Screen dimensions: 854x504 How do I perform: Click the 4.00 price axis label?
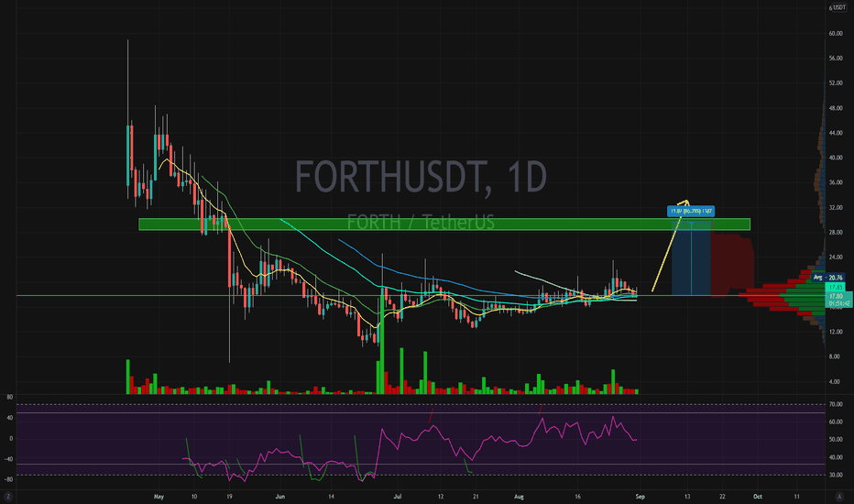pyautogui.click(x=835, y=381)
